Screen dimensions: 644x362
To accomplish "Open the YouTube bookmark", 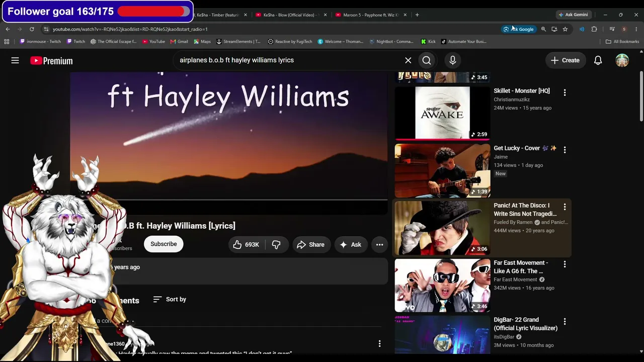I will 153,42.
